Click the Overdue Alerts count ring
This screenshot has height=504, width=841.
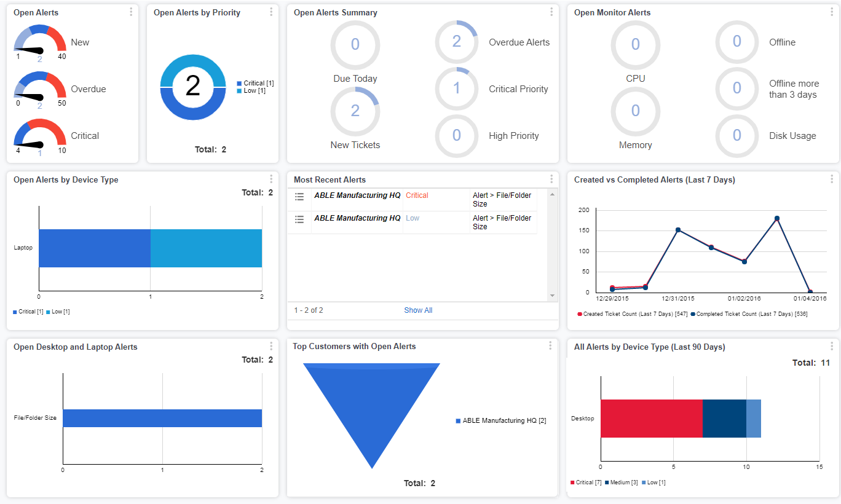456,42
